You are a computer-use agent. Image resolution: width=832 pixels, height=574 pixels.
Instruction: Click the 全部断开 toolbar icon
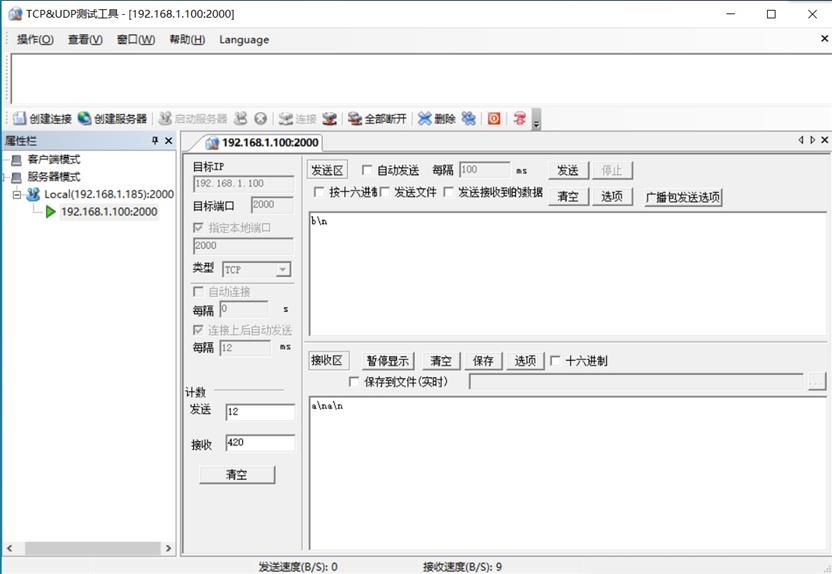[x=354, y=118]
